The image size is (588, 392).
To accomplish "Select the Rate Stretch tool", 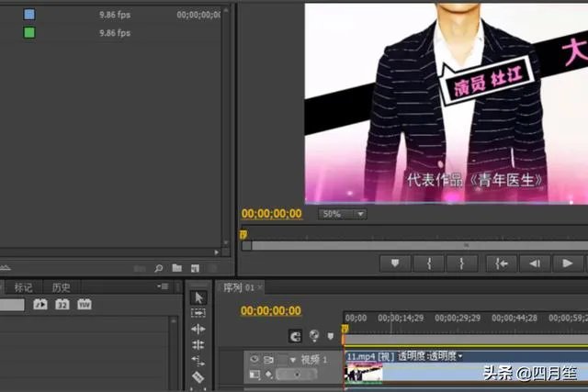I will (x=198, y=361).
